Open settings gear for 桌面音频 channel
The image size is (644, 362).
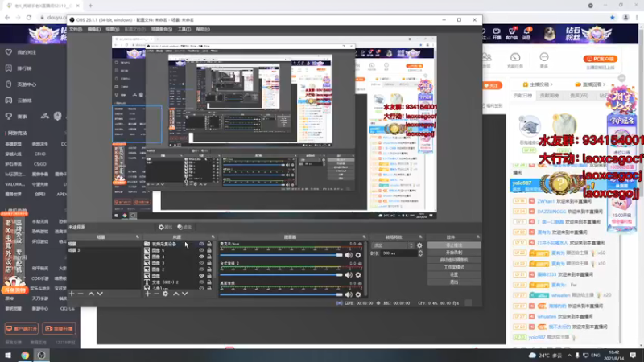(x=358, y=294)
